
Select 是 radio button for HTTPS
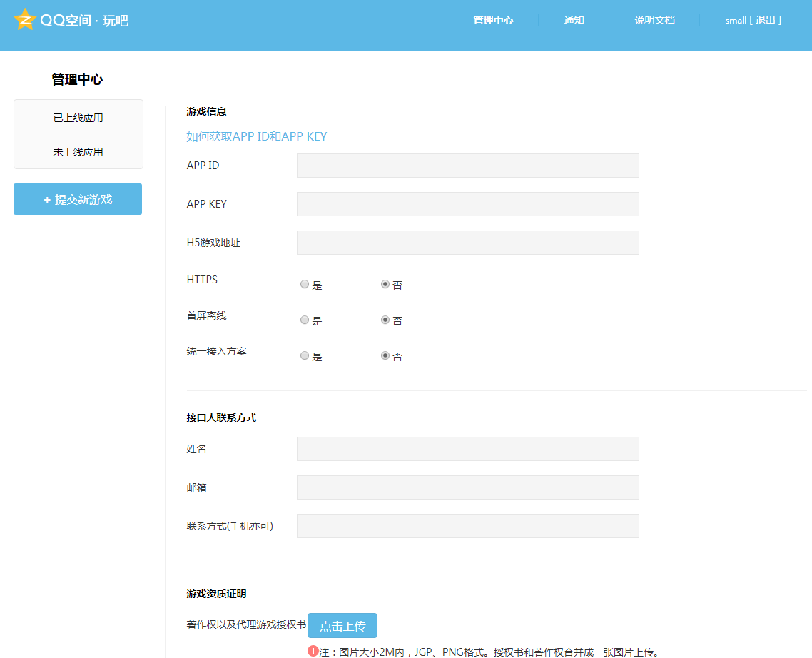305,283
